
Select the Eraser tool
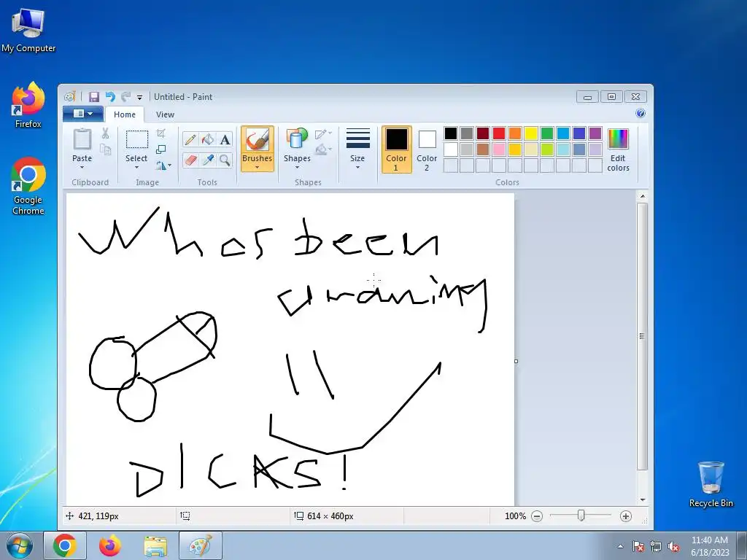pyautogui.click(x=190, y=160)
